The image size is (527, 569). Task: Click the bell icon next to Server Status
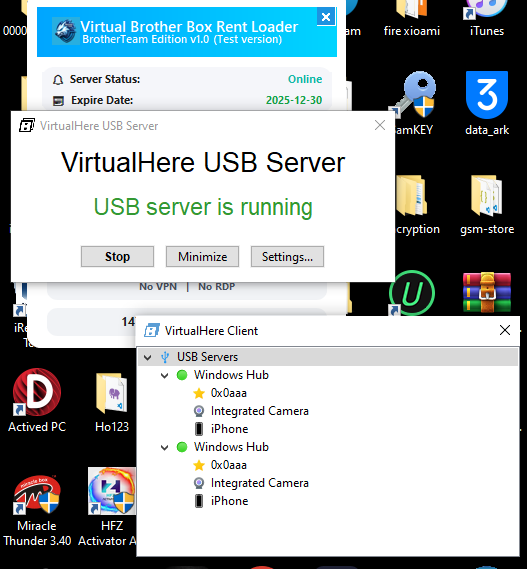point(58,79)
